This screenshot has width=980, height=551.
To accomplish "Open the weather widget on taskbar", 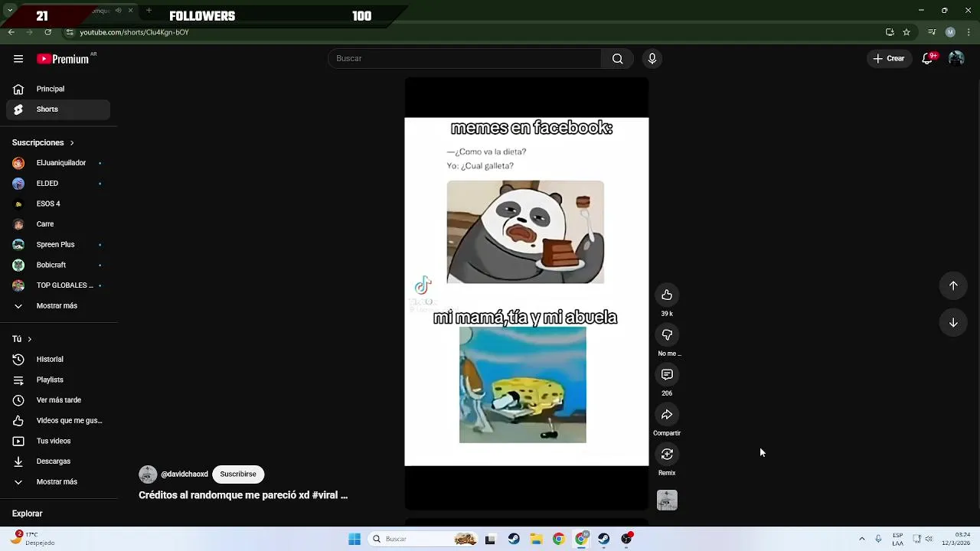I will 31,539.
